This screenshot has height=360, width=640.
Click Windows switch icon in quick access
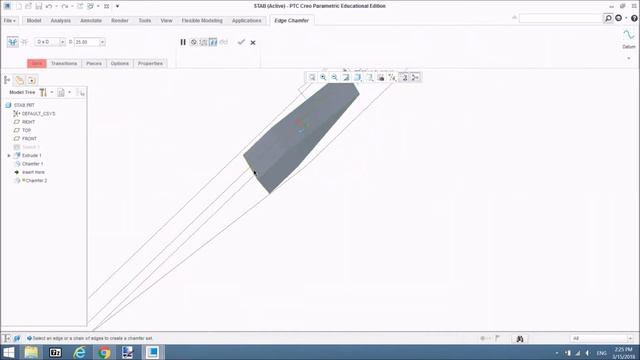pyautogui.click(x=91, y=7)
